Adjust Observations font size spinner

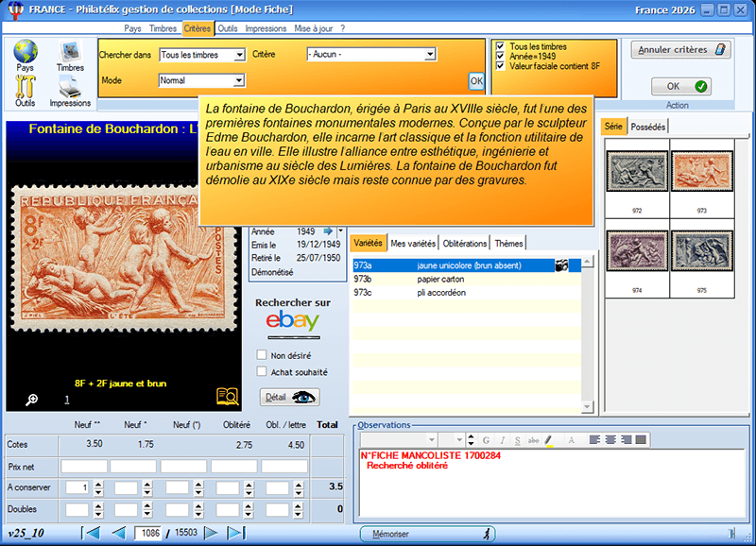pyautogui.click(x=471, y=439)
